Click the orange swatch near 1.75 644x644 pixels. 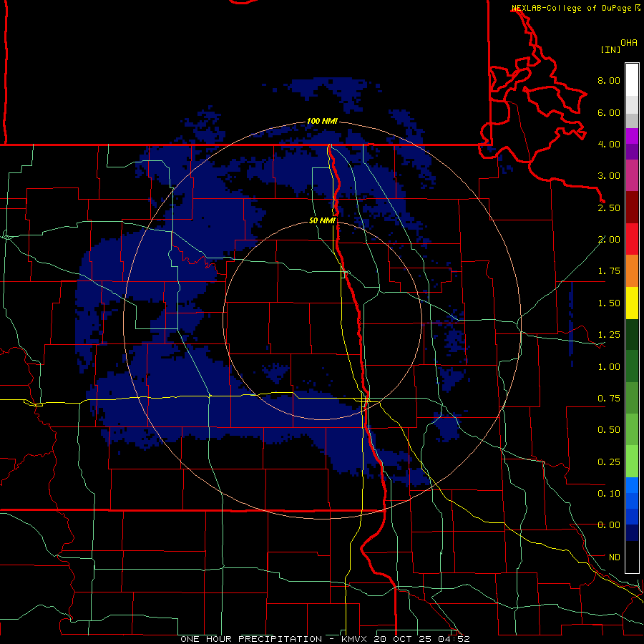pos(632,271)
